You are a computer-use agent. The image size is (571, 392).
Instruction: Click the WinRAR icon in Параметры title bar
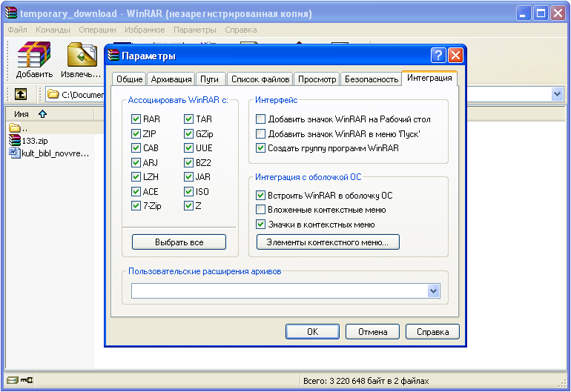click(113, 56)
